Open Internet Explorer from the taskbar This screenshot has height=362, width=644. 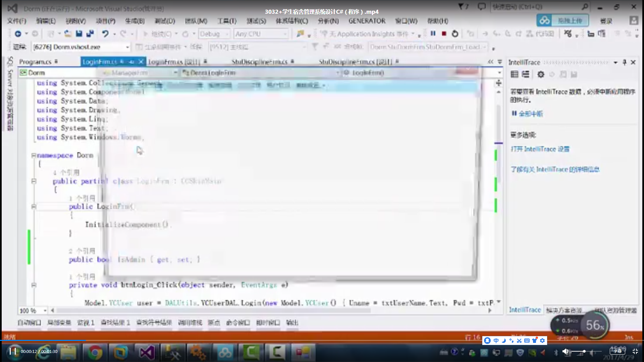[43, 353]
